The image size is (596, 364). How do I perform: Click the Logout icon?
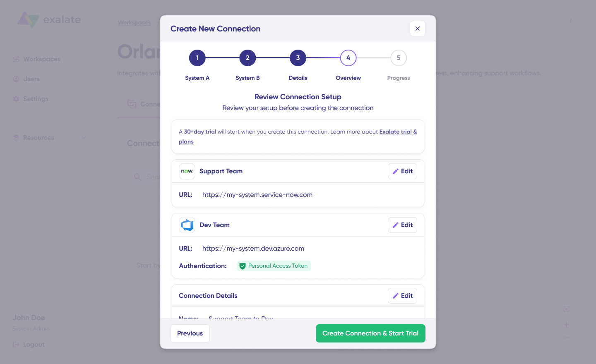click(16, 345)
